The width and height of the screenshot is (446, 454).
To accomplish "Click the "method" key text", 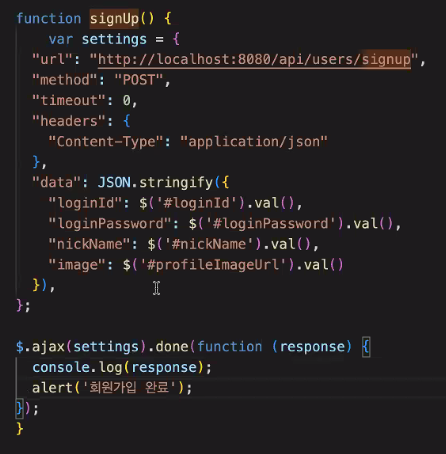I will (64, 80).
